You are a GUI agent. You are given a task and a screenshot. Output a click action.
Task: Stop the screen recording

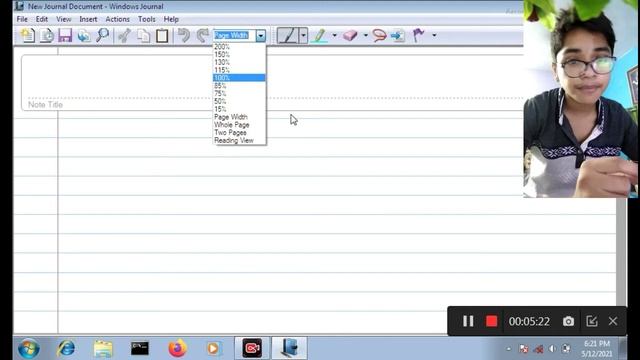click(x=491, y=321)
